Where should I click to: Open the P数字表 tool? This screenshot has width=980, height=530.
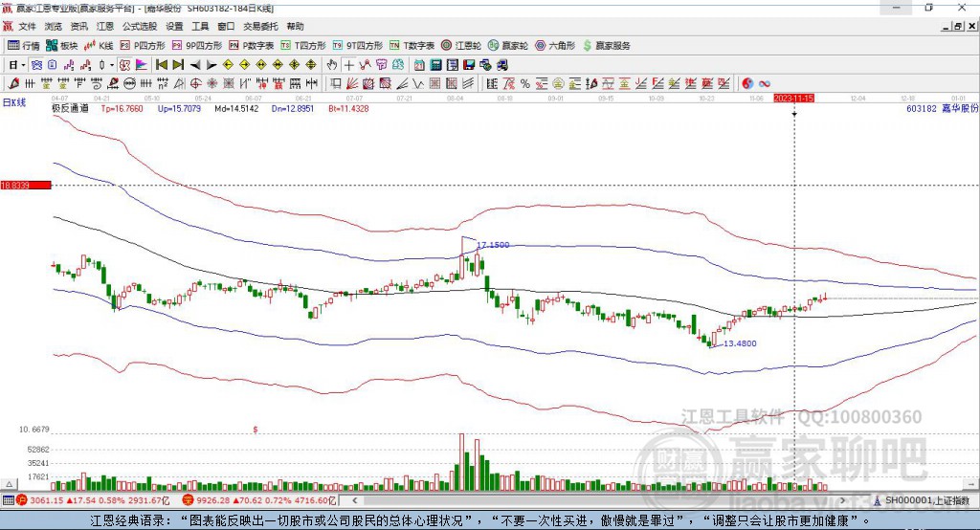click(252, 46)
